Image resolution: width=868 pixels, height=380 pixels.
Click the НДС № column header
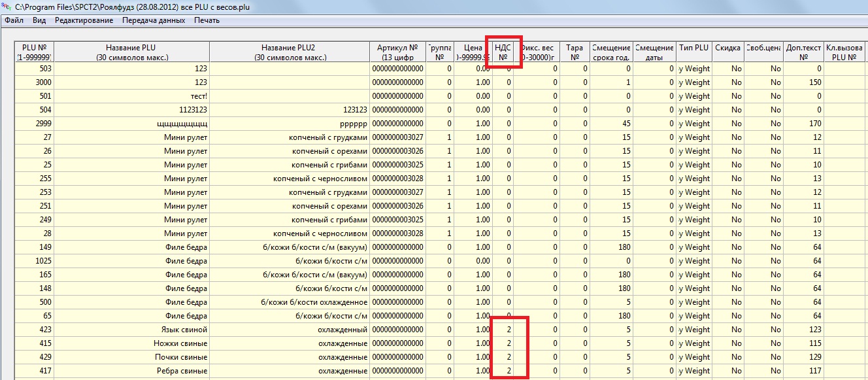(x=503, y=52)
